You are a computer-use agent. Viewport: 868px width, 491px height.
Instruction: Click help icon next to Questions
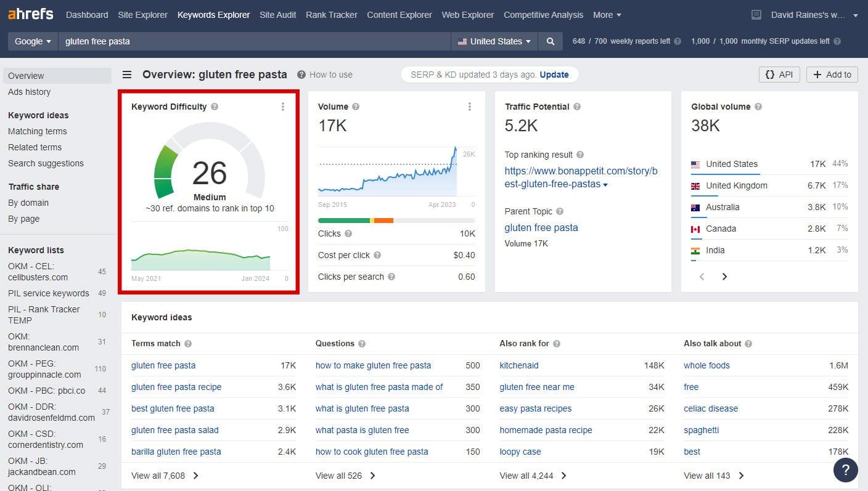pyautogui.click(x=362, y=344)
